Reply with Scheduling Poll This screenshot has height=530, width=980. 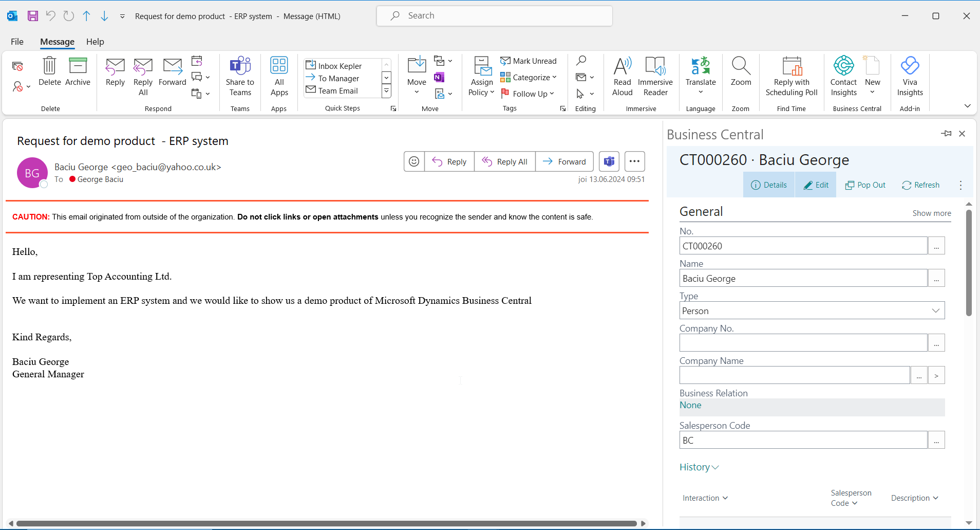(x=791, y=77)
